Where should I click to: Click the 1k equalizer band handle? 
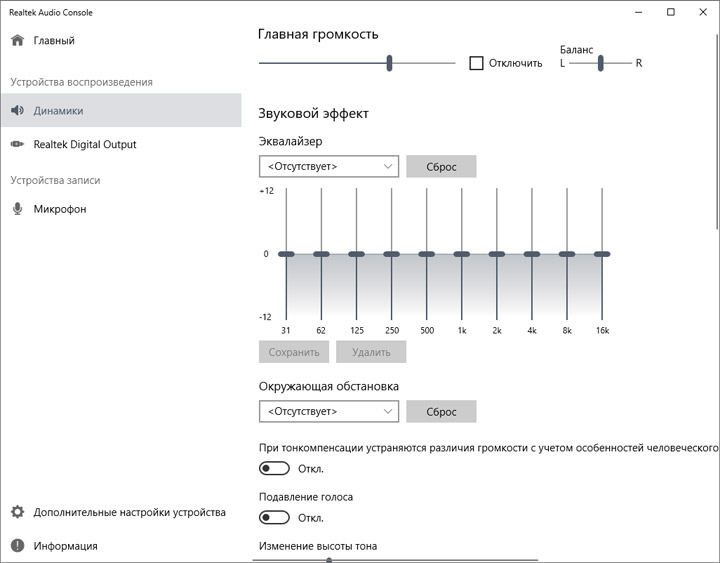pos(461,254)
